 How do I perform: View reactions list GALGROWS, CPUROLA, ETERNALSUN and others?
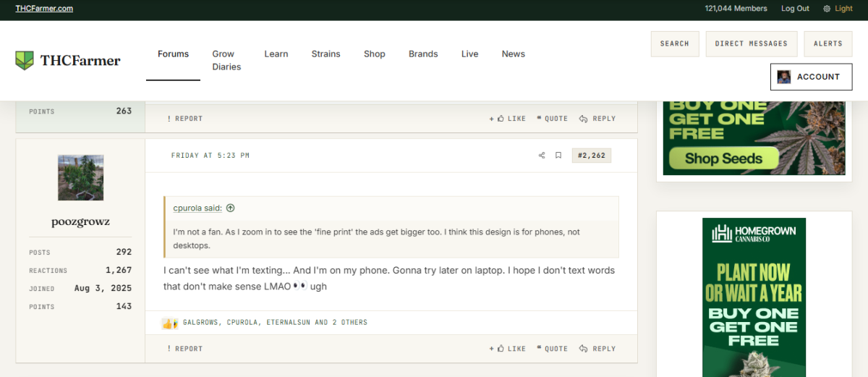tap(275, 323)
